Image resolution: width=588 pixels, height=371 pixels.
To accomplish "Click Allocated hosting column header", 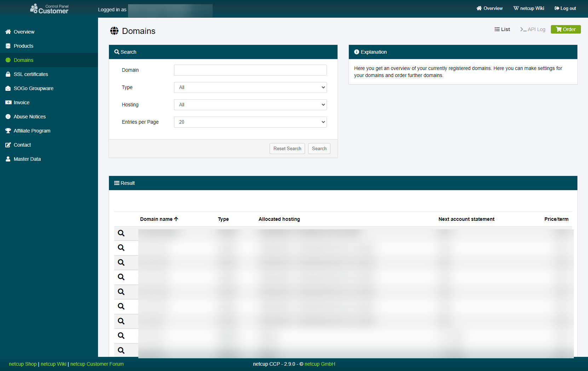I will (x=279, y=219).
